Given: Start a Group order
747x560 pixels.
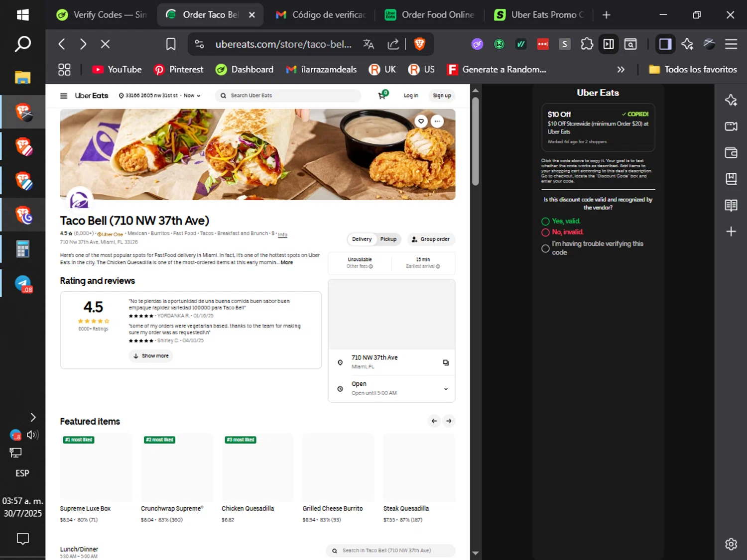Looking at the screenshot, I should click(x=431, y=239).
